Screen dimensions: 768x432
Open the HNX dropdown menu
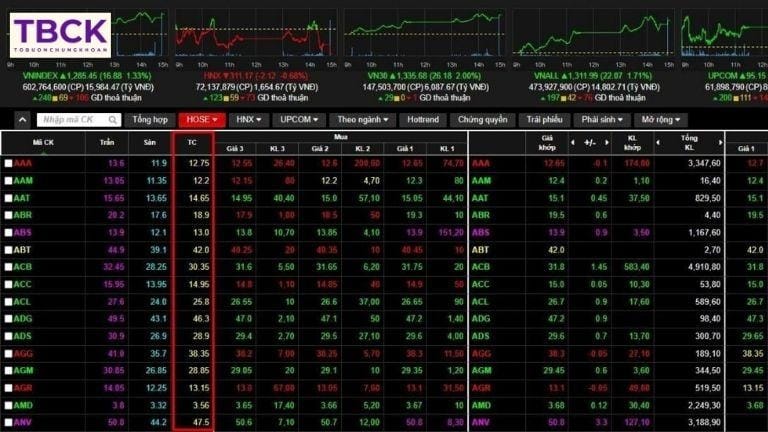(249, 120)
